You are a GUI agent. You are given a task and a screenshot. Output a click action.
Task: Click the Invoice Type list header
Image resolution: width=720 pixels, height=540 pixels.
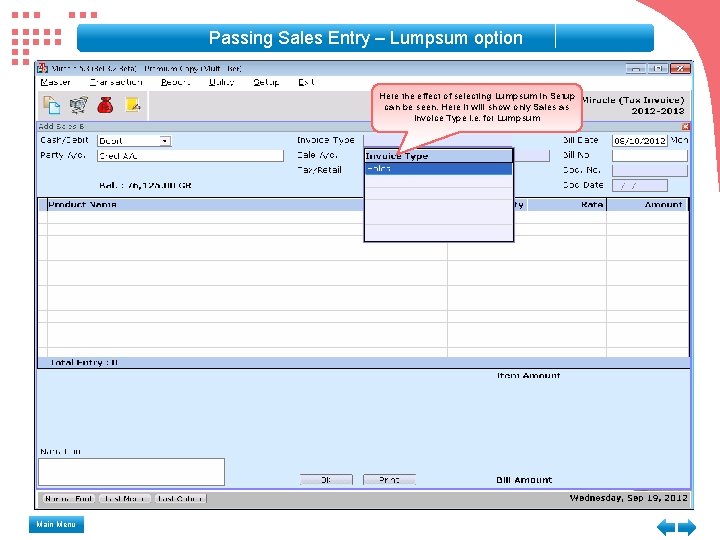coord(438,156)
